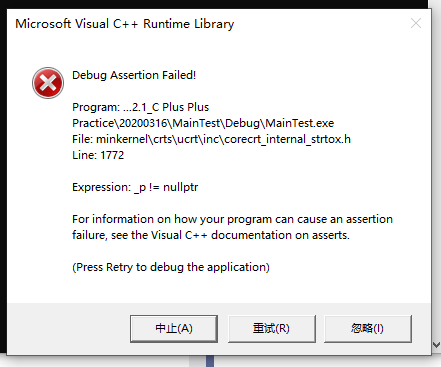
Task: Click the File: corecrt_internal_strtox.h line
Action: coord(211,139)
